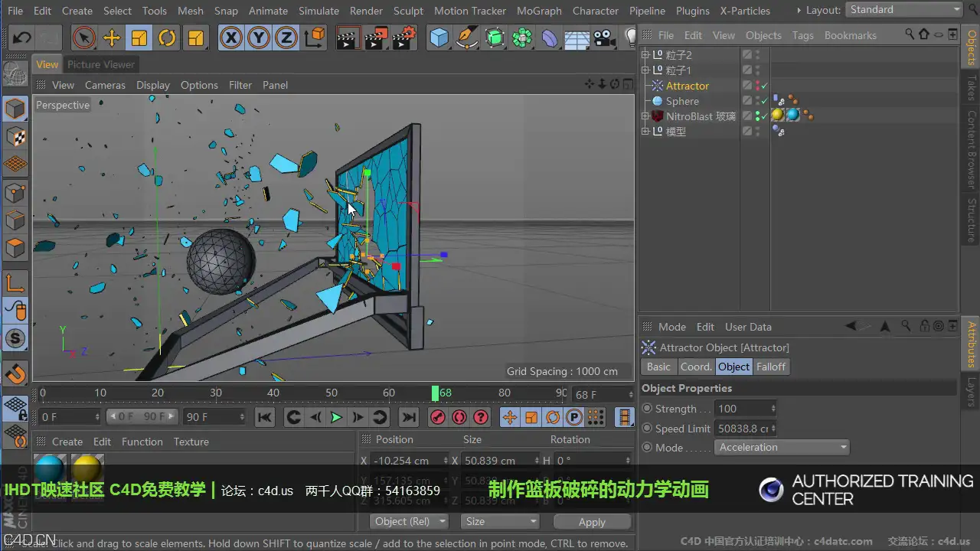Click User Data in Attributes panel
Image resolution: width=980 pixels, height=551 pixels.
tap(748, 327)
